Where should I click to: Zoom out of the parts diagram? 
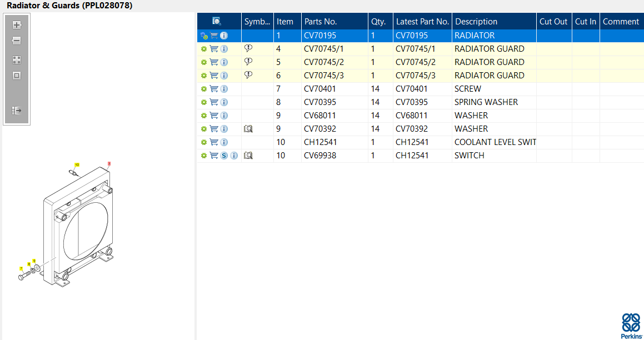[x=17, y=41]
